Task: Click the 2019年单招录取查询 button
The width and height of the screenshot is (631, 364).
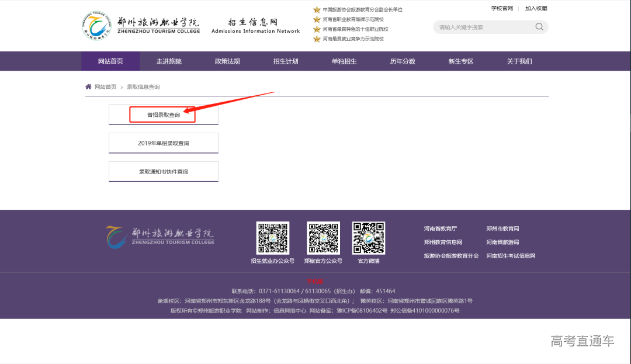Action: tap(163, 143)
